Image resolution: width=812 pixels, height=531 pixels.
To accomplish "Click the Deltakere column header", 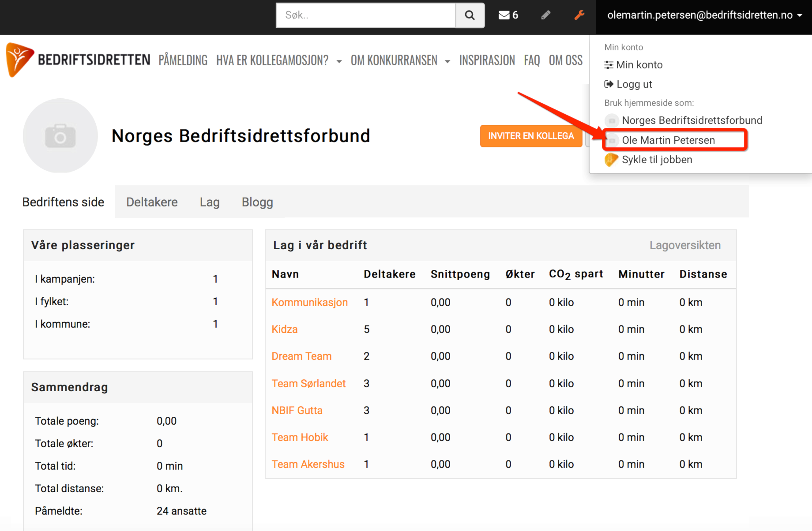I will coord(389,274).
